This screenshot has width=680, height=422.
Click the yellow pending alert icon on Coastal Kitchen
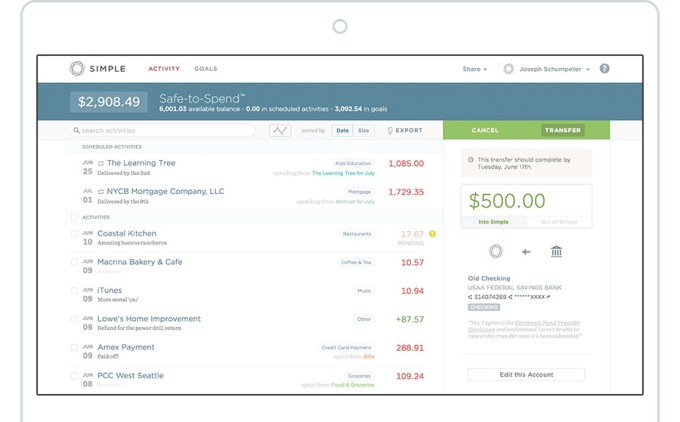[432, 234]
